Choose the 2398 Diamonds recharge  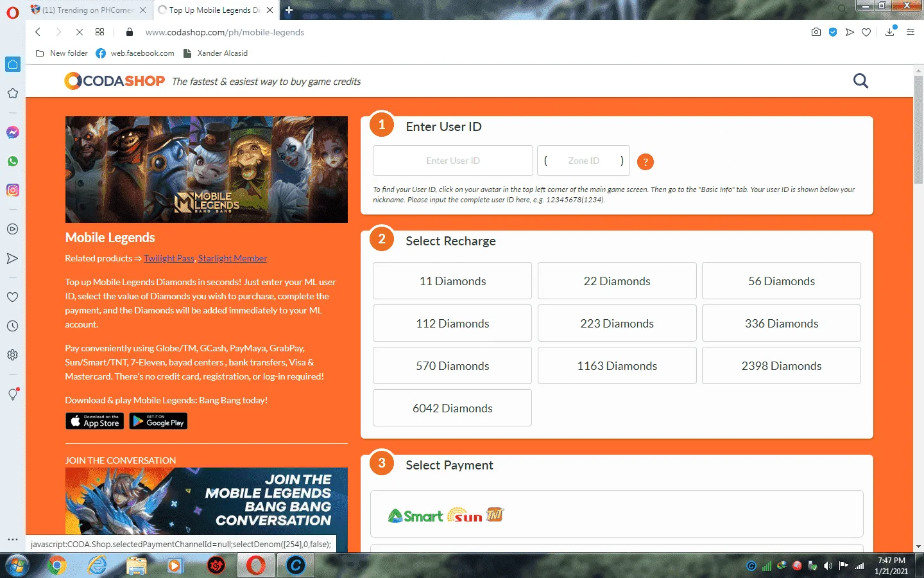(782, 365)
